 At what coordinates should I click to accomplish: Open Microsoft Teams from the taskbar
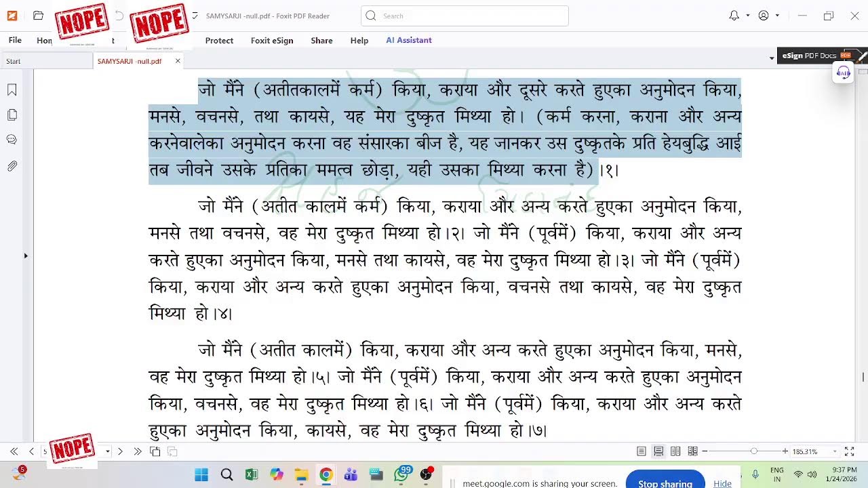point(351,474)
